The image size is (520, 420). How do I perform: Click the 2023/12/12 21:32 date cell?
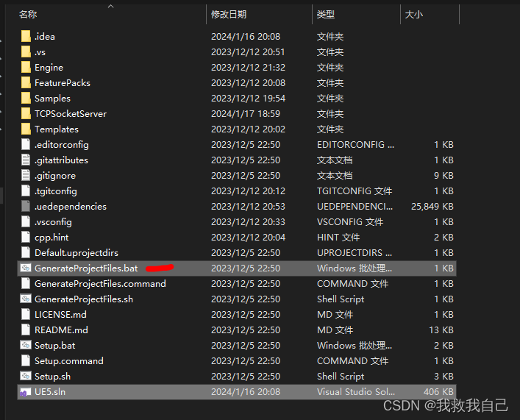pyautogui.click(x=248, y=68)
